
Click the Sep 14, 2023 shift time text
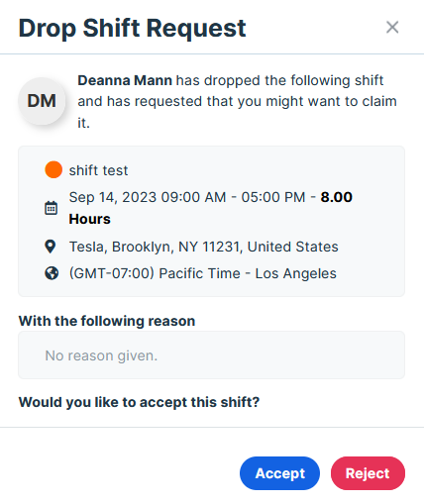coord(187,197)
